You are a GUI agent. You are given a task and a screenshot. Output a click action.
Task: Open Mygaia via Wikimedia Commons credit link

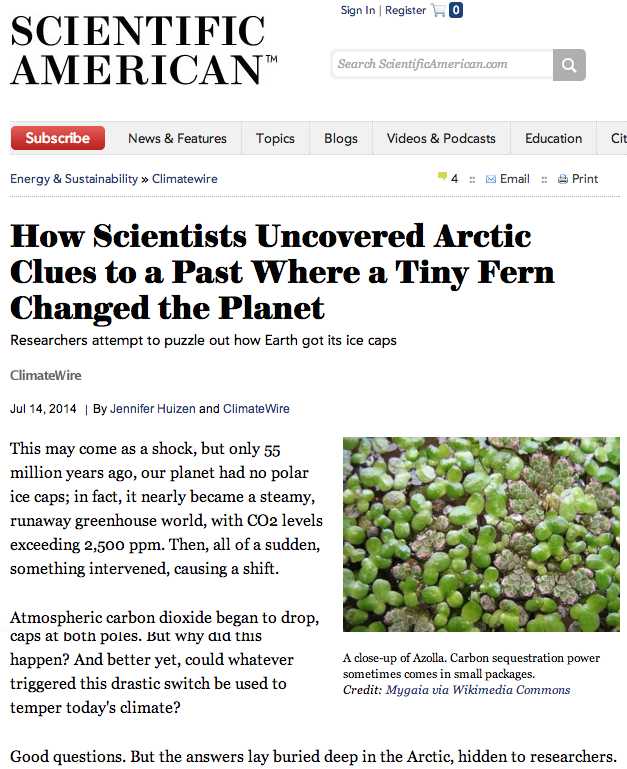(478, 690)
